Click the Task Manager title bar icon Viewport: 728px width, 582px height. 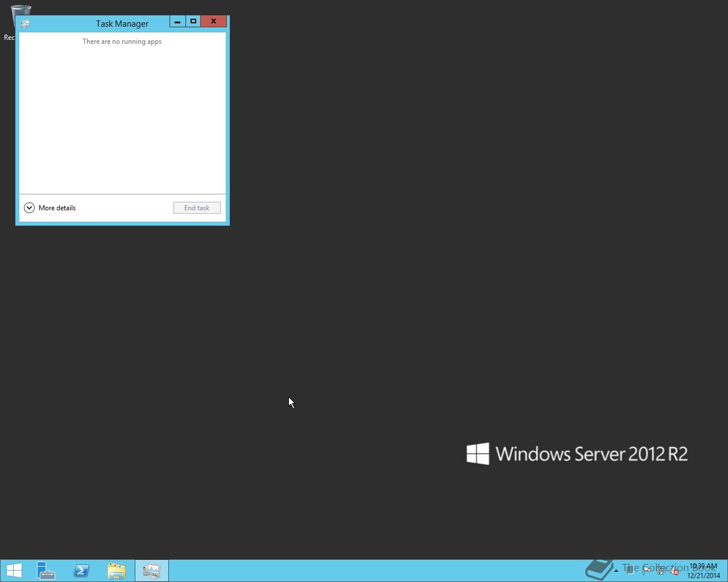pos(25,24)
